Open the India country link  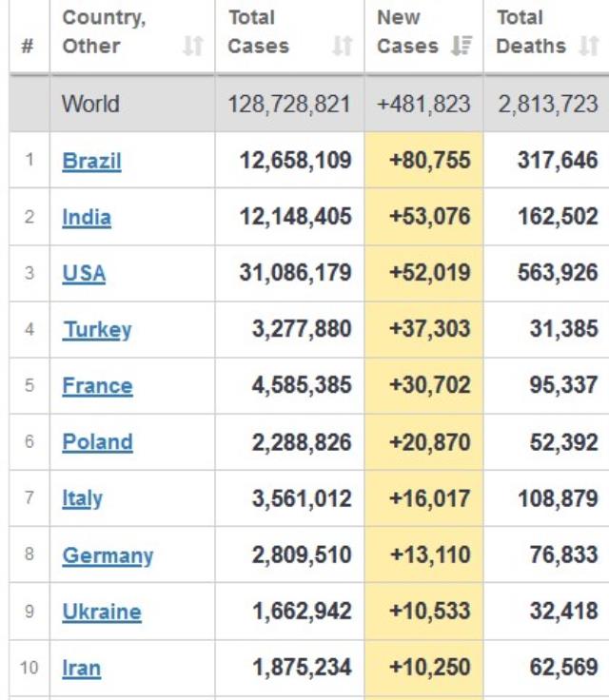pyautogui.click(x=87, y=217)
